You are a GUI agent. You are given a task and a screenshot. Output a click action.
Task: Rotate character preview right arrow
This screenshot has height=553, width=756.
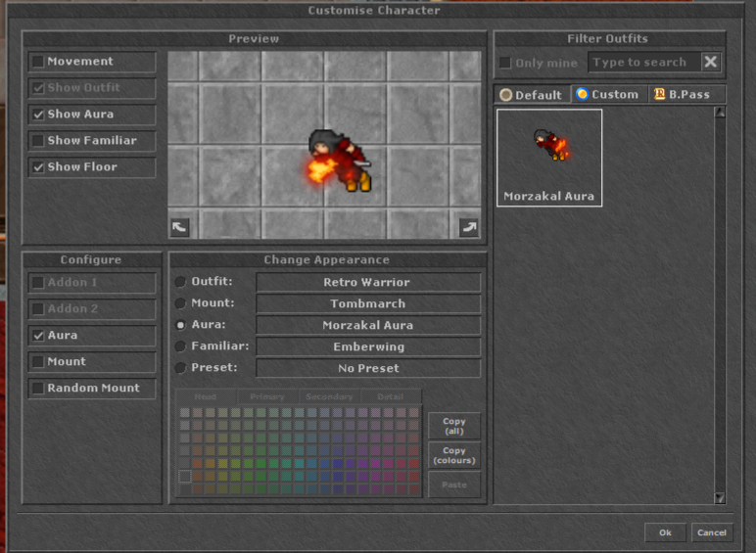(x=469, y=227)
